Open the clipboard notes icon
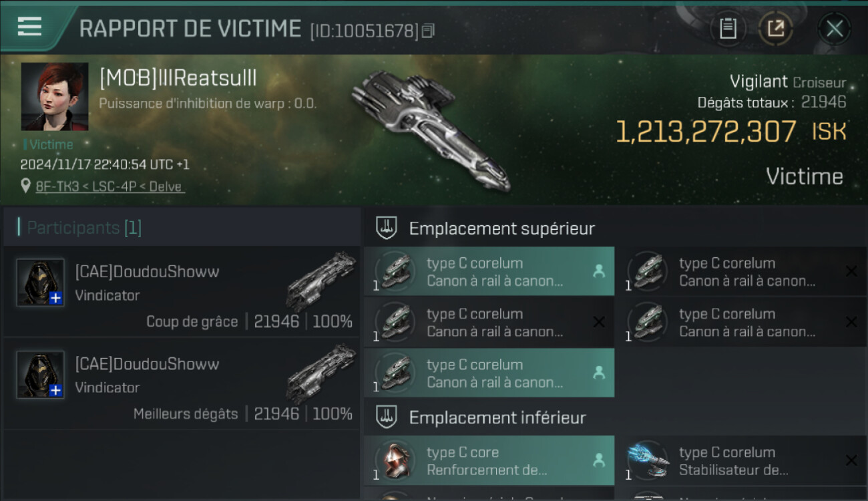Viewport: 868px width, 501px height. [x=728, y=29]
